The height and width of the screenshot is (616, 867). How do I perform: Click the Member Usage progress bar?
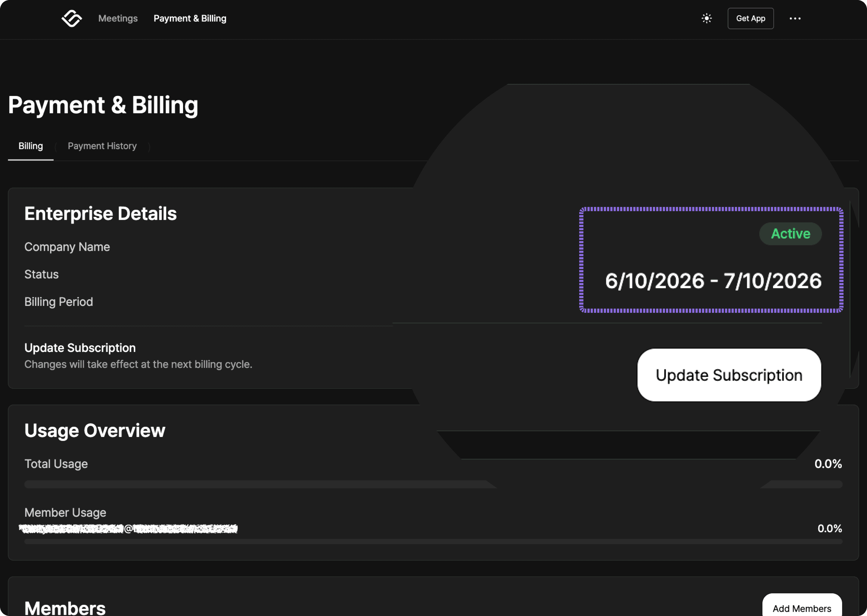[x=433, y=541]
